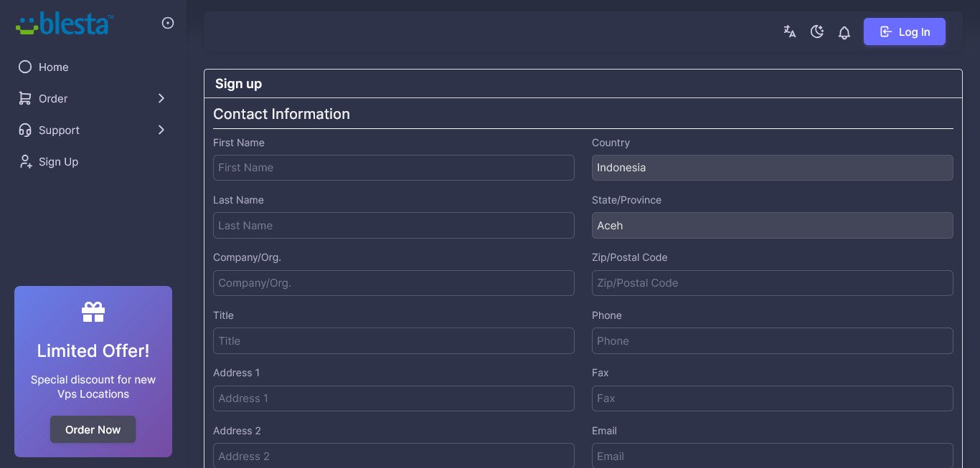The image size is (980, 468).
Task: Select the Phone input field
Action: pyautogui.click(x=772, y=341)
